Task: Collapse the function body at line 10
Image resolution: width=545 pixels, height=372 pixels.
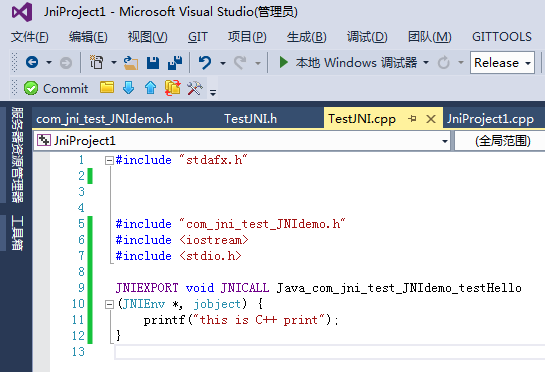Action: pyautogui.click(x=109, y=305)
